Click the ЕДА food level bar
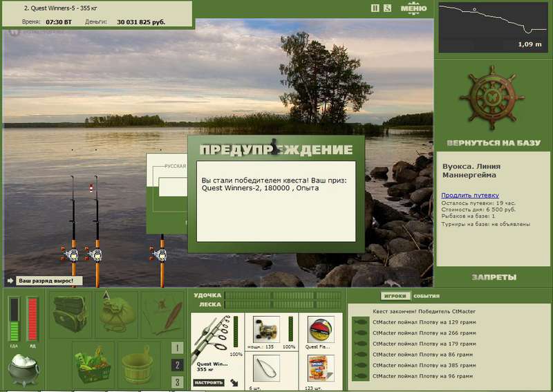 coord(14,319)
